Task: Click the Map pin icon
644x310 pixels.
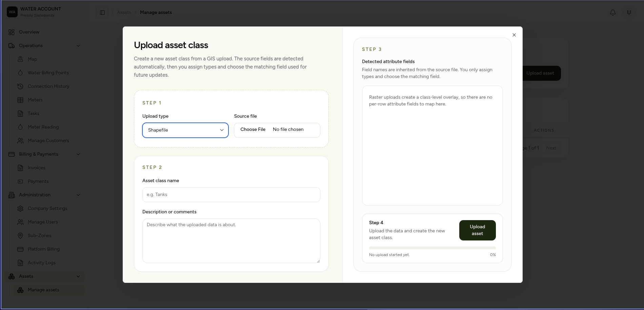Action: click(x=20, y=59)
